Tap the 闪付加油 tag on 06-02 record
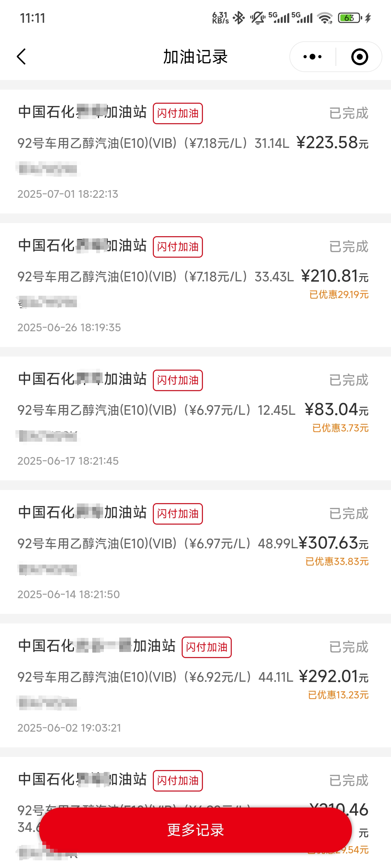Viewport: 391px width, 868px height. point(206,647)
